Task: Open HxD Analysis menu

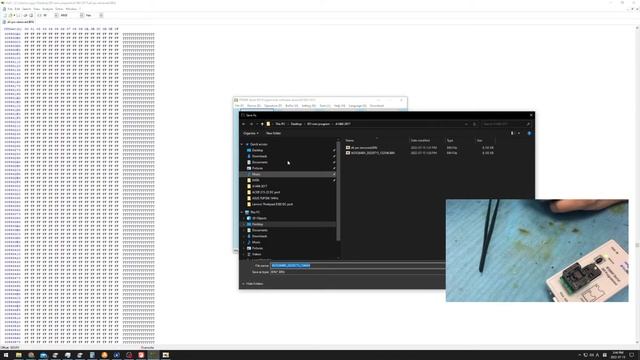Action: [48, 9]
